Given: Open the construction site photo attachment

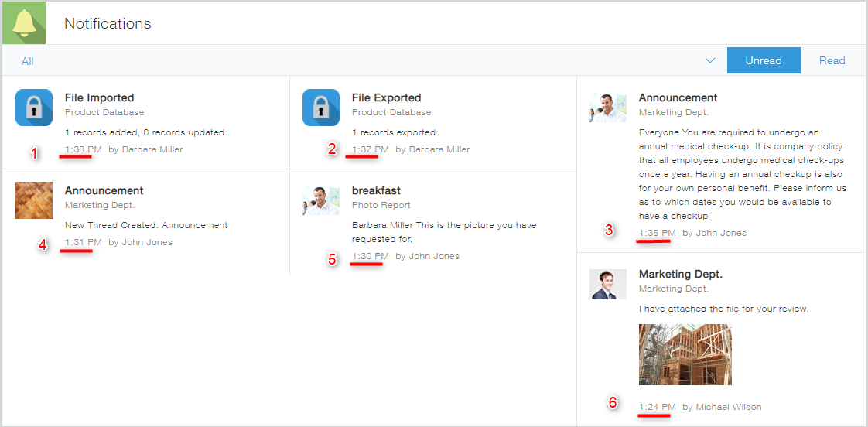Looking at the screenshot, I should tap(685, 354).
